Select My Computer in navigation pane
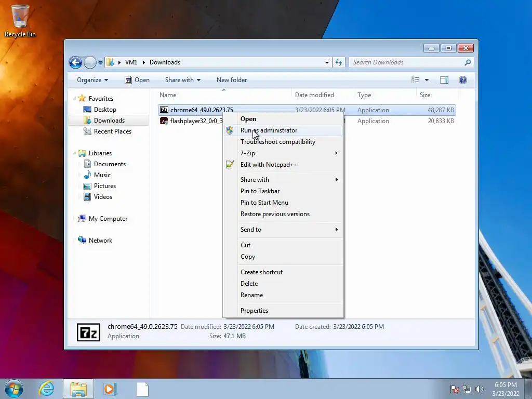Screen dimensions: 532x399 point(108,219)
